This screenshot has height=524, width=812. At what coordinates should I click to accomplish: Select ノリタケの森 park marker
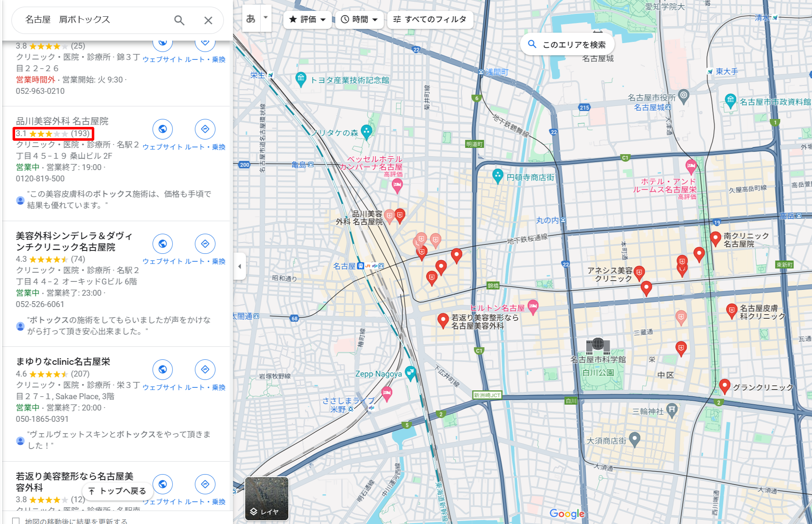(367, 132)
